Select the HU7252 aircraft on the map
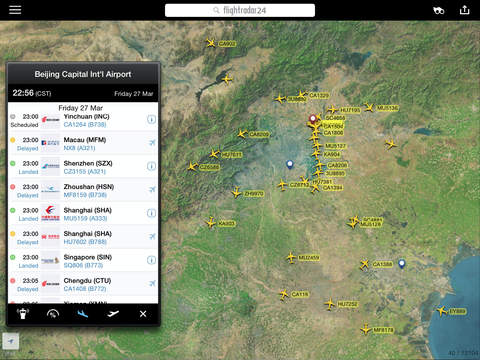Viewport: 480px width, 360px height. (x=330, y=304)
